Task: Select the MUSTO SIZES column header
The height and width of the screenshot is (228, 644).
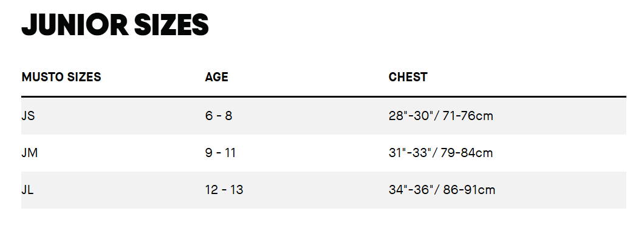Action: coord(61,77)
